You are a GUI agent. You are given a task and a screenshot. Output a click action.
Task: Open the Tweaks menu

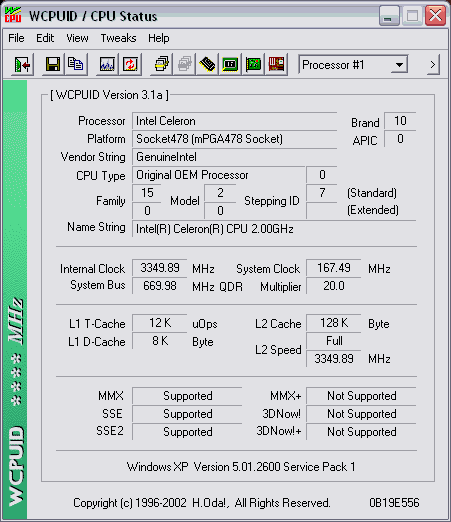click(118, 38)
